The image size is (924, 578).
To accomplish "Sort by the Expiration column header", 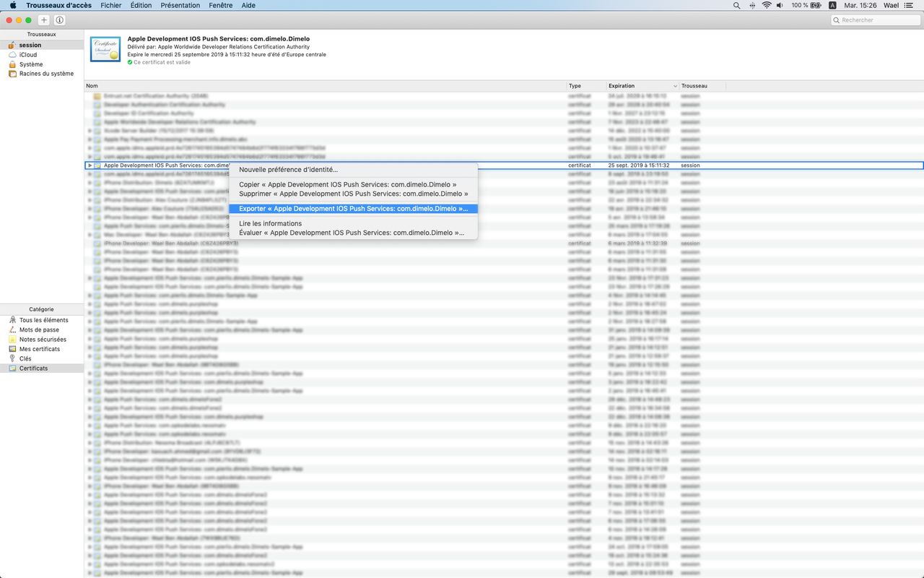I will pyautogui.click(x=642, y=86).
